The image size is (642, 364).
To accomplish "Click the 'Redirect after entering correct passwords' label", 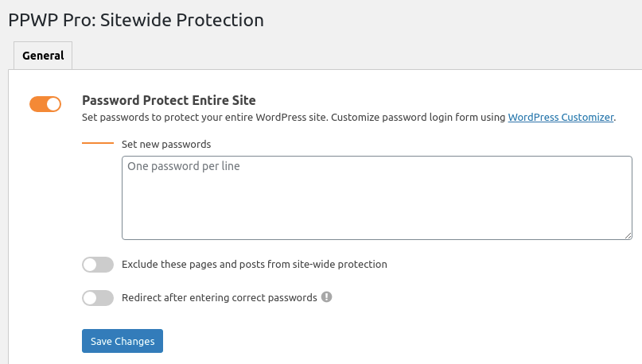I will [220, 298].
